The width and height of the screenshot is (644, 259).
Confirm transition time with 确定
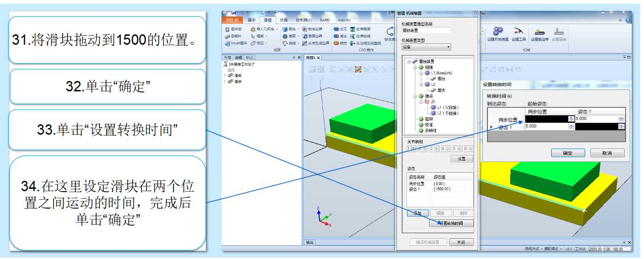click(x=568, y=153)
